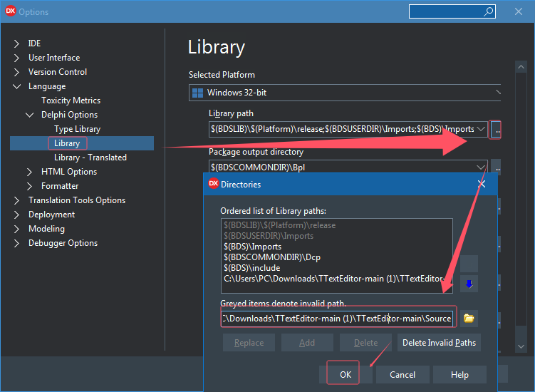The width and height of the screenshot is (535, 392).
Task: Select the C:\Users\PC\Downloads TTextEditor path entry
Action: coord(336,279)
